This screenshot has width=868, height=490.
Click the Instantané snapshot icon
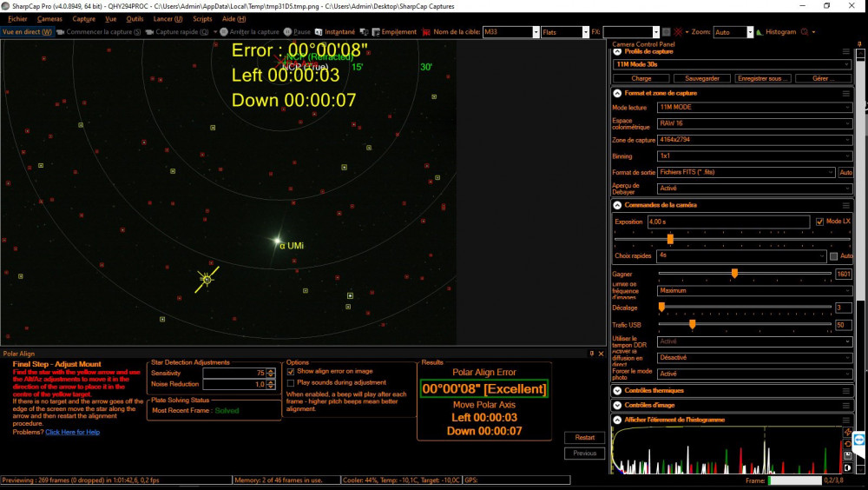coord(319,32)
